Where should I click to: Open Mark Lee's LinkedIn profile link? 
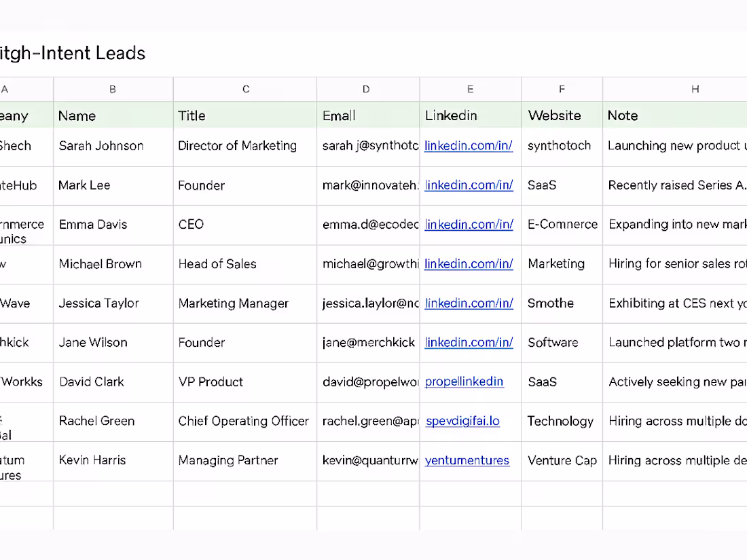coord(469,185)
